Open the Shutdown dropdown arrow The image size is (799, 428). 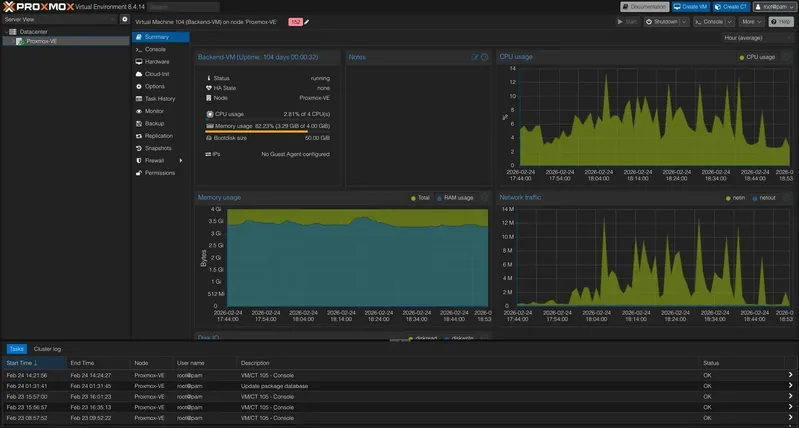pyautogui.click(x=684, y=22)
